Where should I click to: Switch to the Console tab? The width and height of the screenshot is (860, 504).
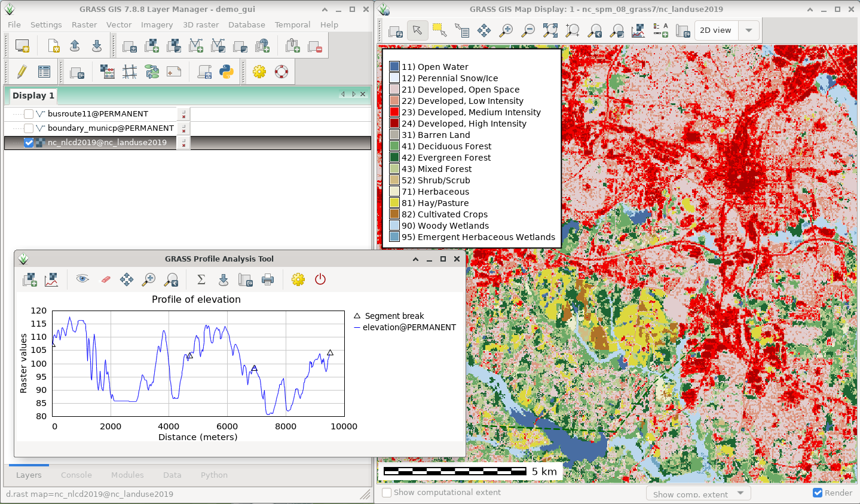click(76, 475)
